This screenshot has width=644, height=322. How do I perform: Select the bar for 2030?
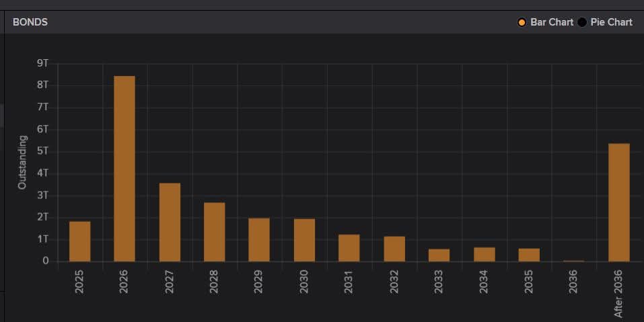coord(304,240)
